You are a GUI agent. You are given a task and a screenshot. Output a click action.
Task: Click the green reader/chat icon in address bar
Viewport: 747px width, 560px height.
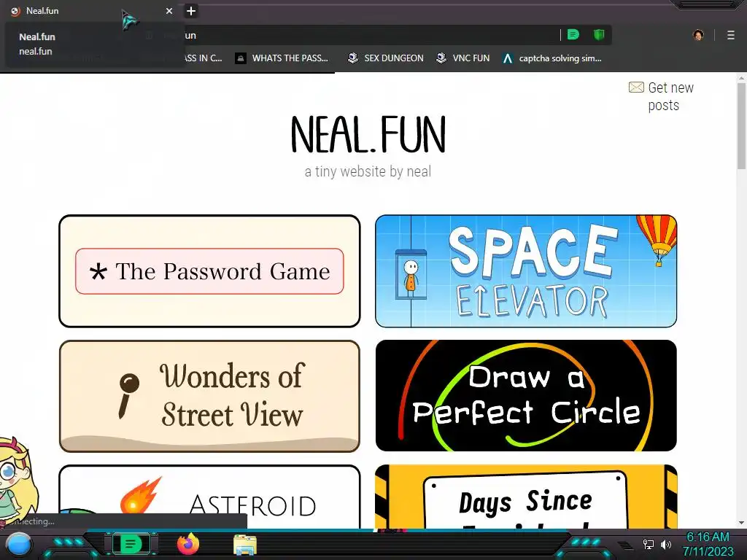pos(573,35)
